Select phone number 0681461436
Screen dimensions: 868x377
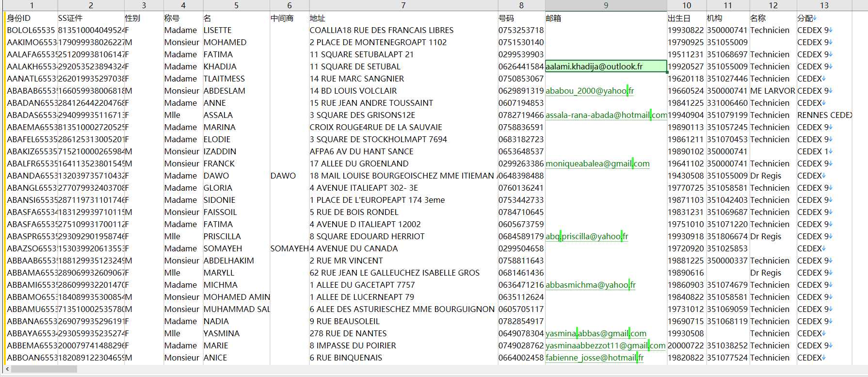521,273
